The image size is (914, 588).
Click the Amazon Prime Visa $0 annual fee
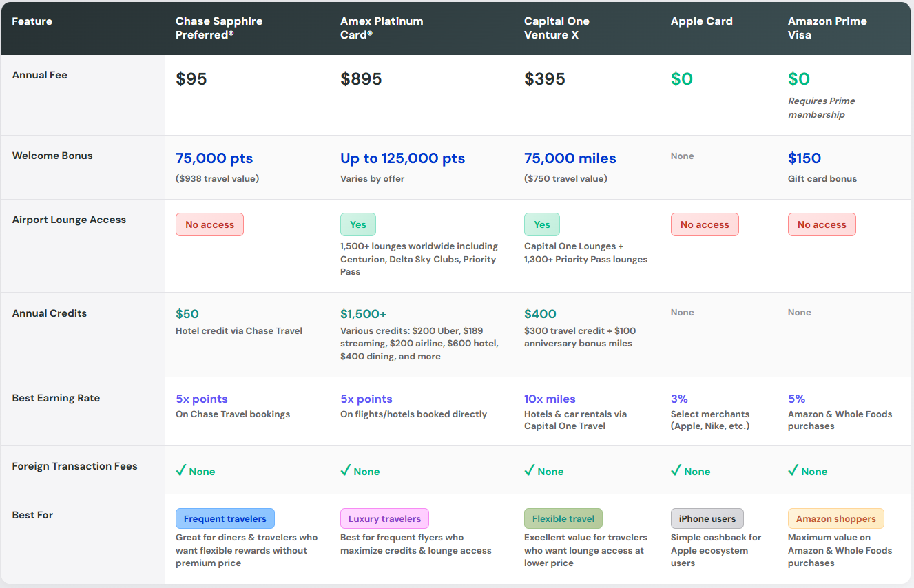(x=799, y=79)
